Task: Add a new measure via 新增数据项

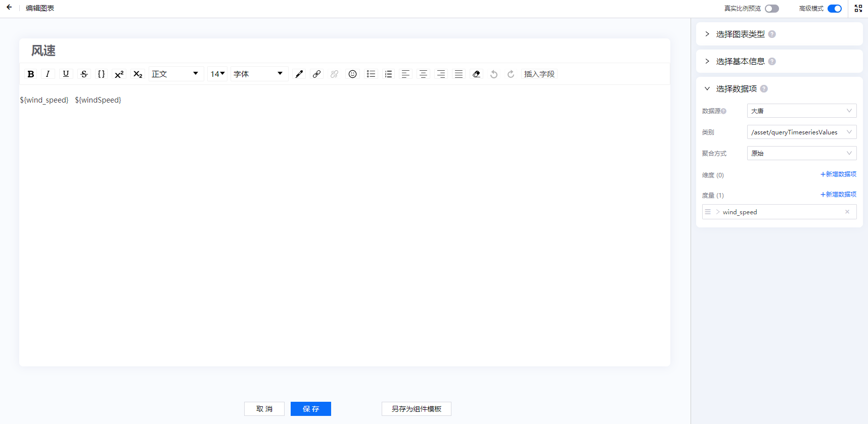Action: tap(838, 195)
